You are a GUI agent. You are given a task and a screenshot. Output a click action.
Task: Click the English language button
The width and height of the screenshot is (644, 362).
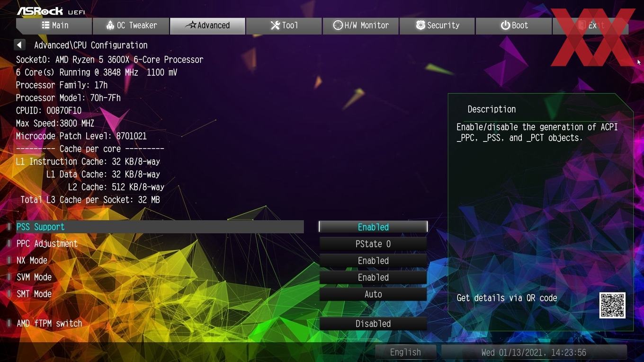pos(405,352)
